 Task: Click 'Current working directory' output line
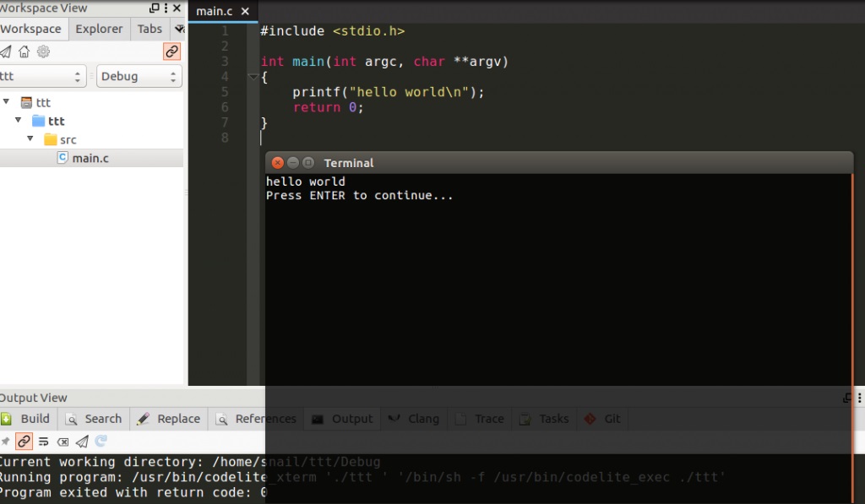coord(190,462)
